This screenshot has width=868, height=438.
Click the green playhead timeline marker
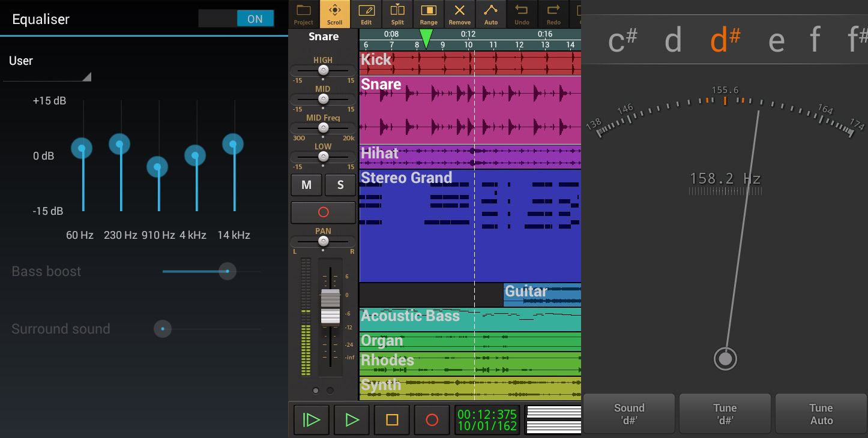click(426, 38)
